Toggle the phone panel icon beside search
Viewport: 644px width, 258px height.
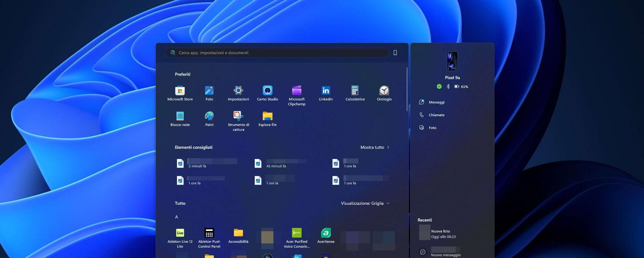point(395,53)
